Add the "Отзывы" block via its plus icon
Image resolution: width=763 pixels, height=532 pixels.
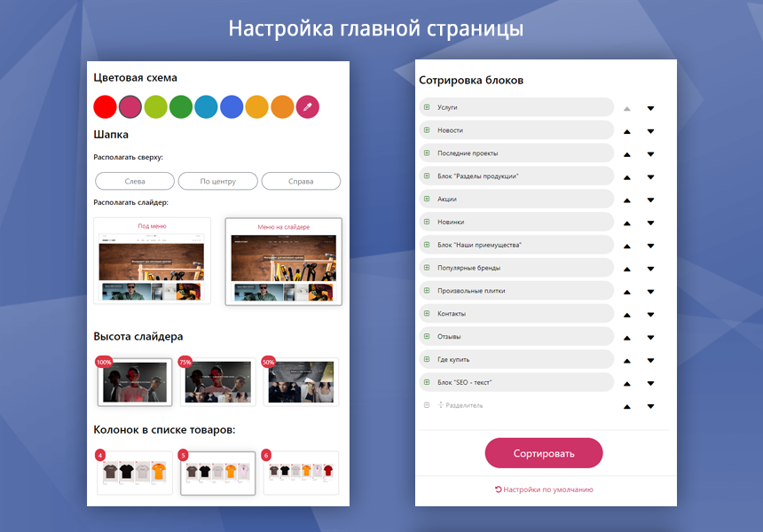pos(427,336)
